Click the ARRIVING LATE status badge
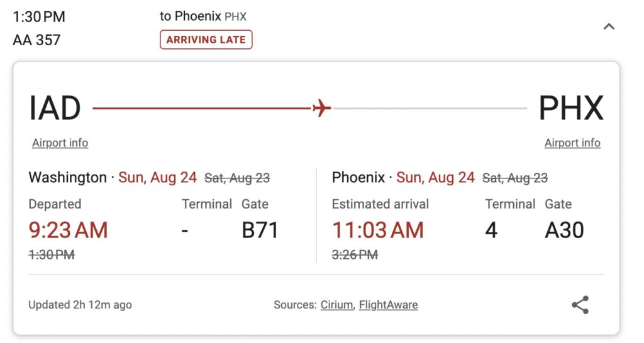 click(206, 40)
